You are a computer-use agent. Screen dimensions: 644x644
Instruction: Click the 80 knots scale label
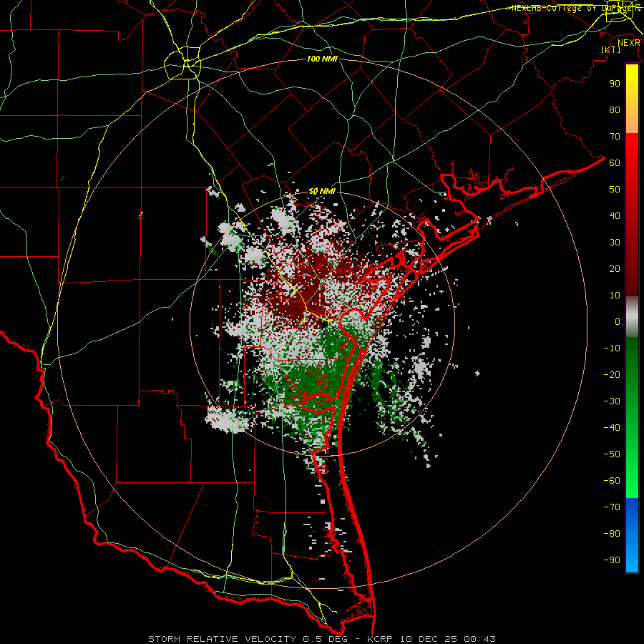(615, 109)
